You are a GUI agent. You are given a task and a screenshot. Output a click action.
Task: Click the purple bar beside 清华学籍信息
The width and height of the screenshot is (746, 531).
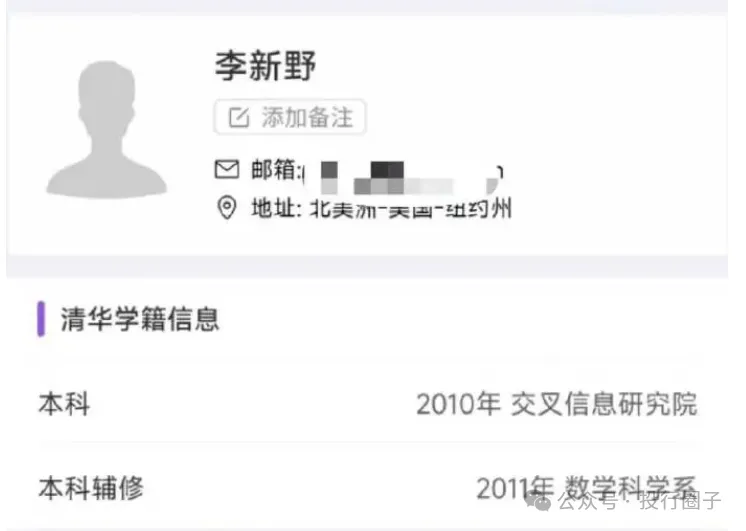pyautogui.click(x=41, y=319)
